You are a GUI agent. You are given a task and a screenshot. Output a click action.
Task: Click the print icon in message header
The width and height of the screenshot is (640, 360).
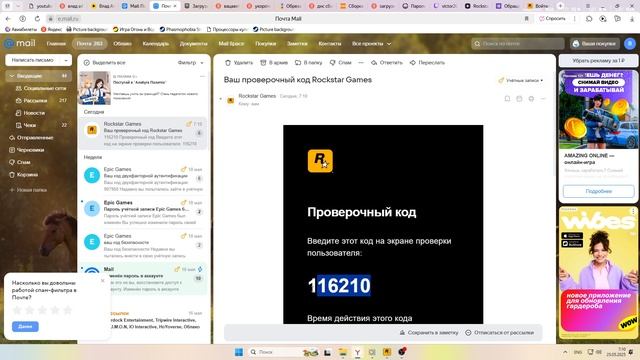coord(531,98)
